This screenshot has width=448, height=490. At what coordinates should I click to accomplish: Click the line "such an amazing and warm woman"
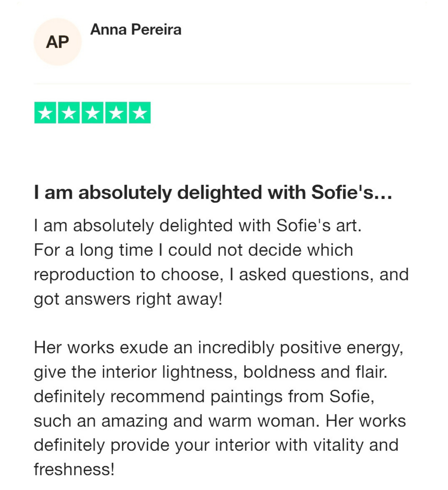(x=220, y=421)
